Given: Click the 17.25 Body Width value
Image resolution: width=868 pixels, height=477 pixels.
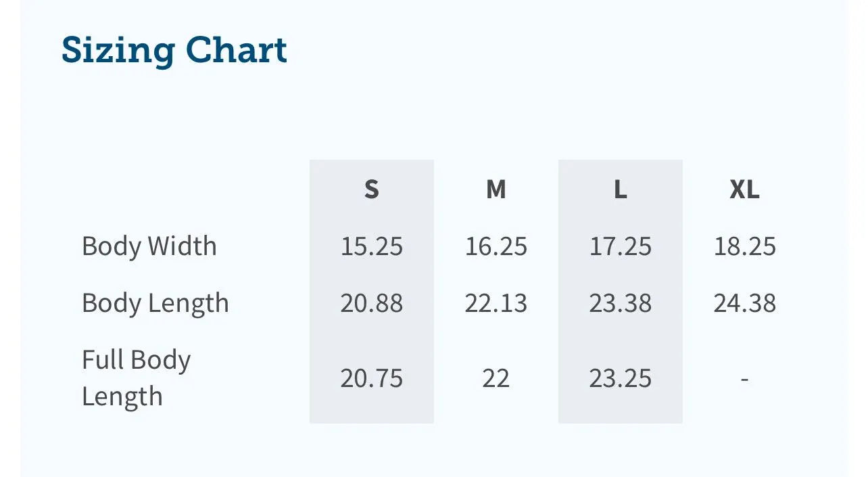Looking at the screenshot, I should coord(620,246).
